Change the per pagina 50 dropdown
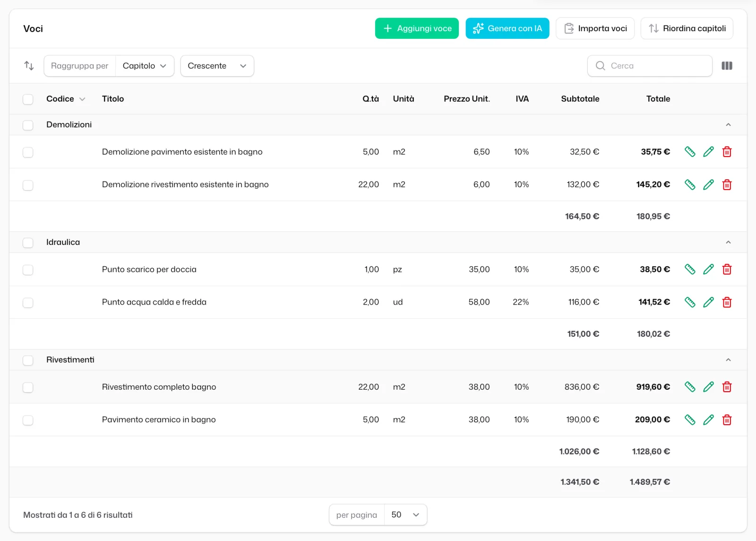 405,515
